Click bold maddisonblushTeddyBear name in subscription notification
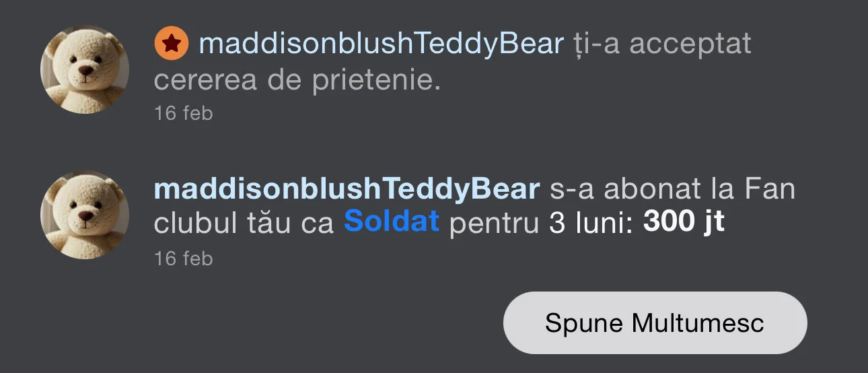This screenshot has height=373, width=868. click(x=347, y=190)
